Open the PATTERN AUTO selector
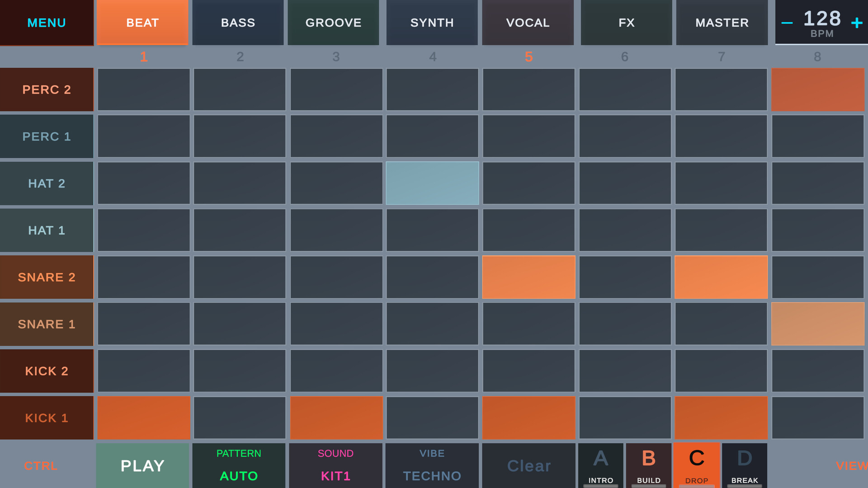 pos(238,465)
